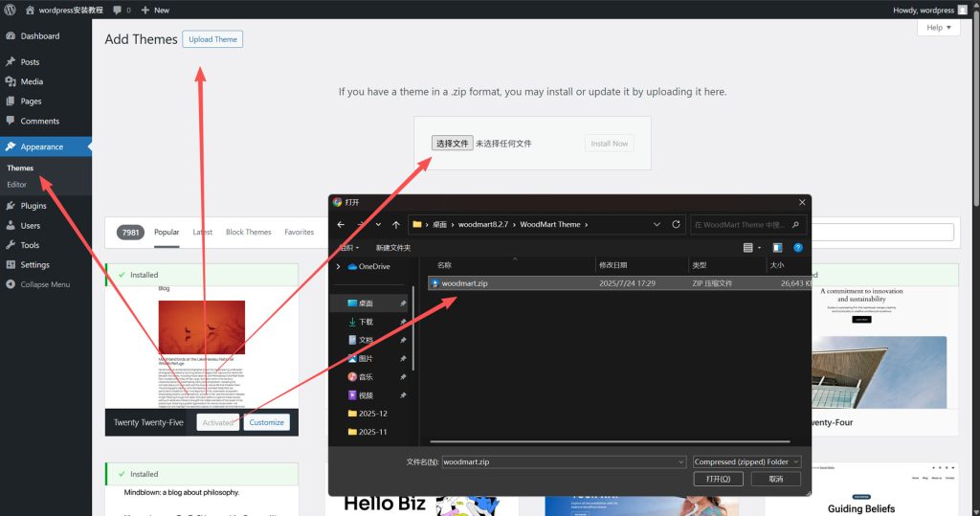980x516 pixels.
Task: Select the woodmart.zip file
Action: pos(464,283)
